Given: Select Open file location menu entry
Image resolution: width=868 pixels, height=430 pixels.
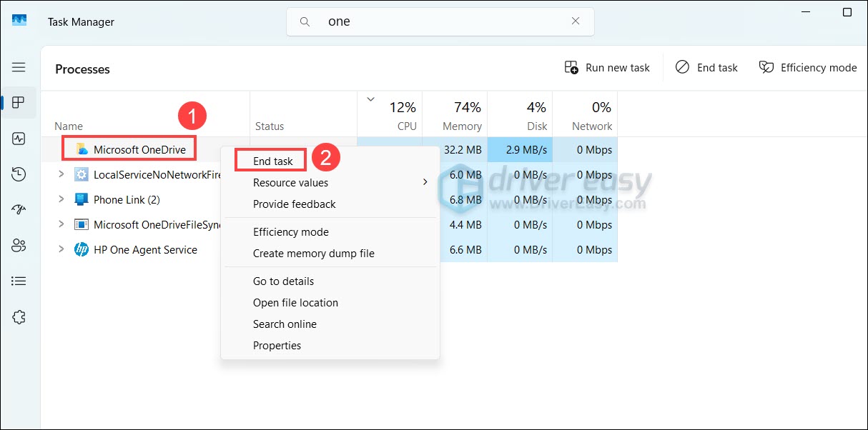Looking at the screenshot, I should pyautogui.click(x=330, y=303).
